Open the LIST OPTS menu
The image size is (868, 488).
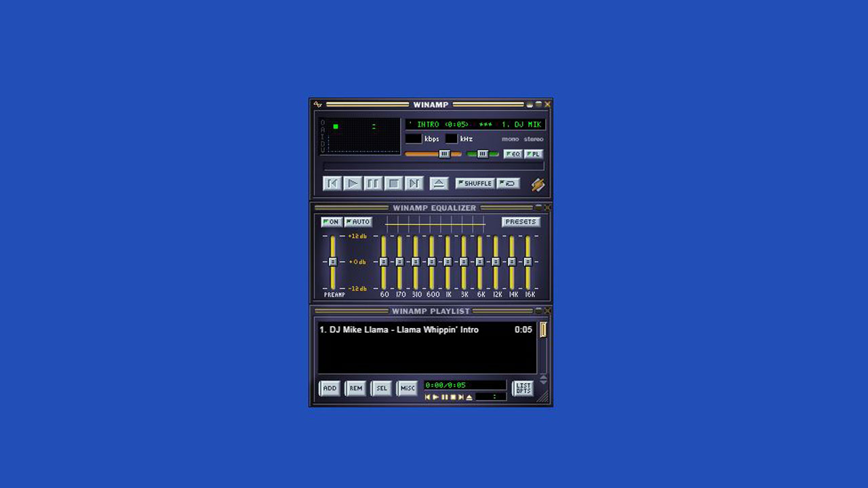[x=522, y=388]
